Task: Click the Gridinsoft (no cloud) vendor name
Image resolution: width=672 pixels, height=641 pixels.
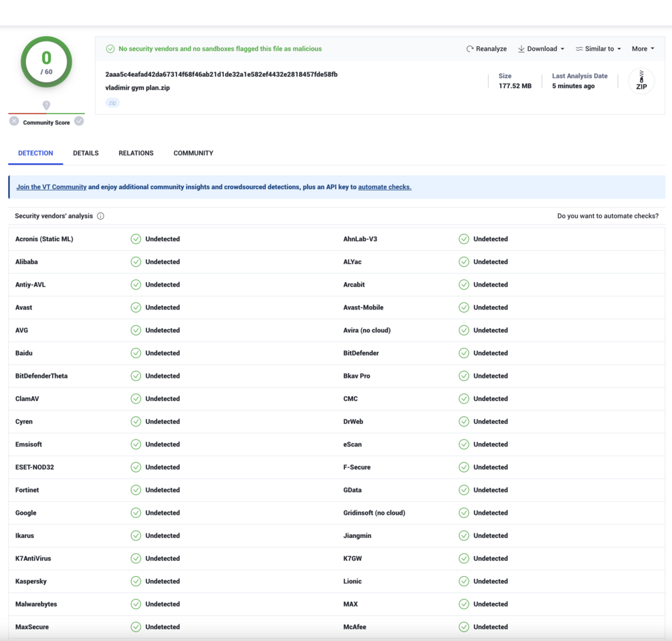Action: click(374, 513)
